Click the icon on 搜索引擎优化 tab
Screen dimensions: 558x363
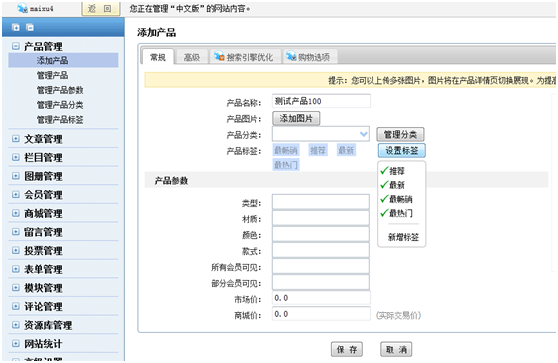pyautogui.click(x=219, y=56)
